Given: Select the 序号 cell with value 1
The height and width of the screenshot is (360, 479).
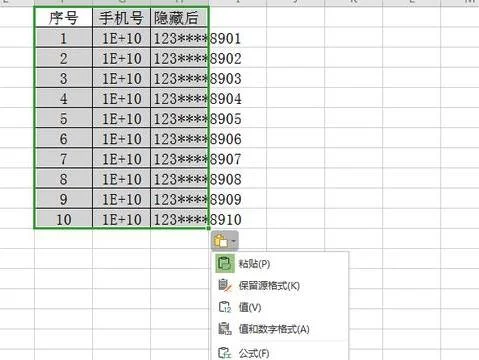Looking at the screenshot, I should [63, 38].
